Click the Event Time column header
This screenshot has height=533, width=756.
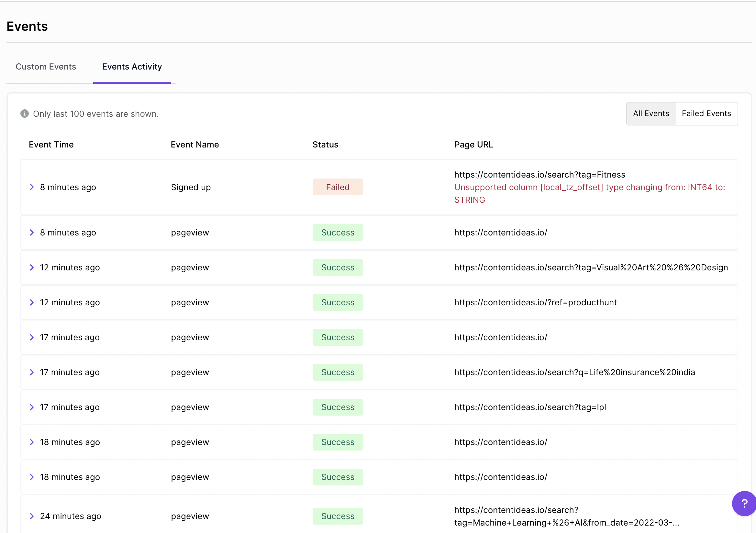tap(51, 145)
